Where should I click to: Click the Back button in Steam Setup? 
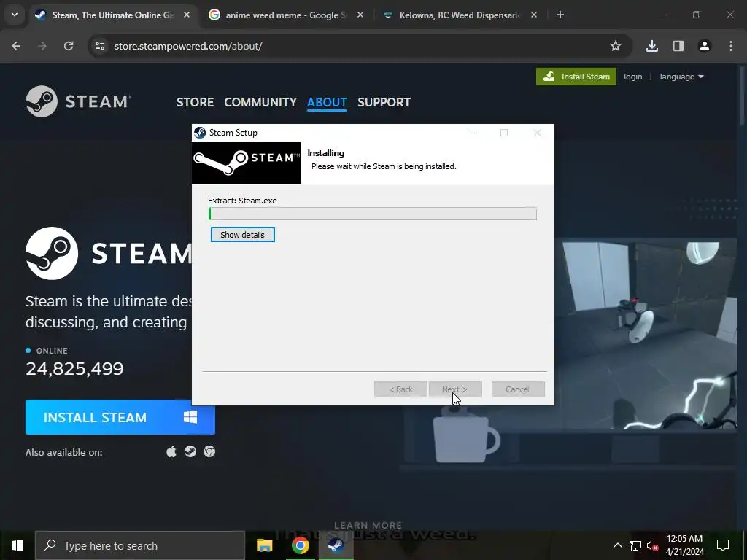(400, 389)
